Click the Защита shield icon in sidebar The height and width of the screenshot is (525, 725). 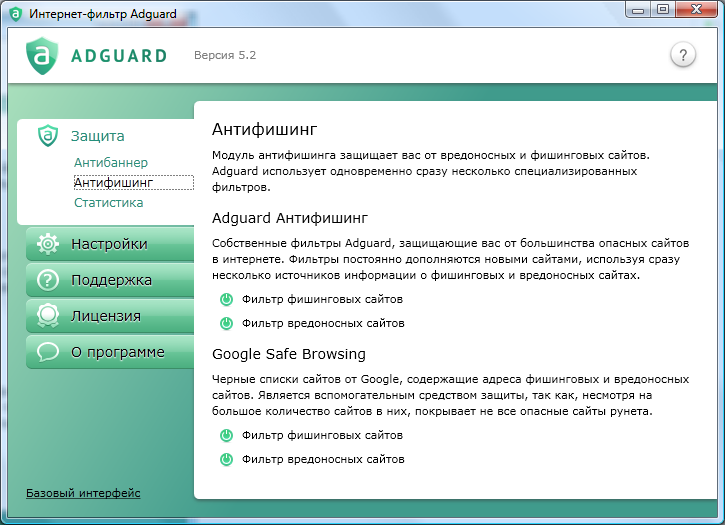48,136
